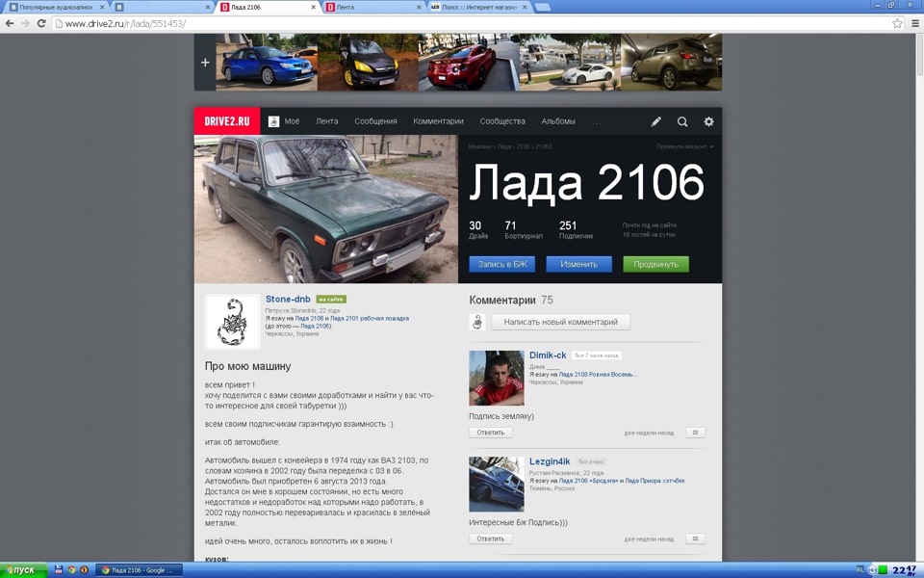Open Сообщества in the navigation bar
The height and width of the screenshot is (578, 924).
(502, 121)
